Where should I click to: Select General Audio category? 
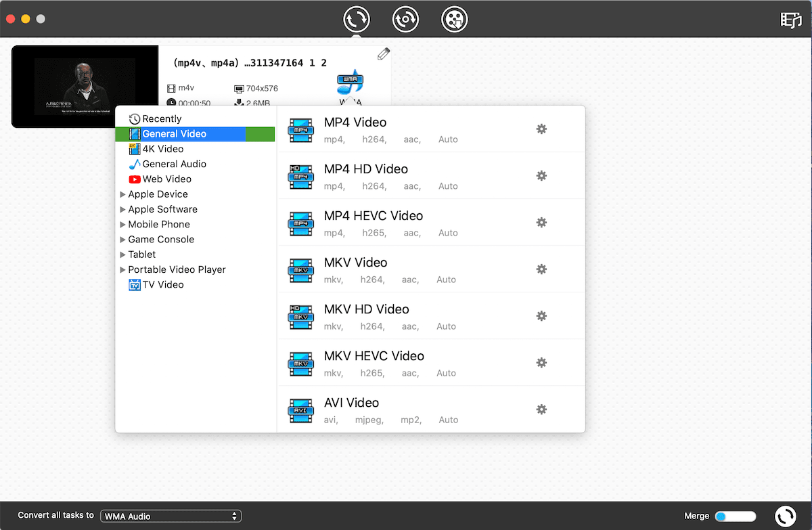174,164
